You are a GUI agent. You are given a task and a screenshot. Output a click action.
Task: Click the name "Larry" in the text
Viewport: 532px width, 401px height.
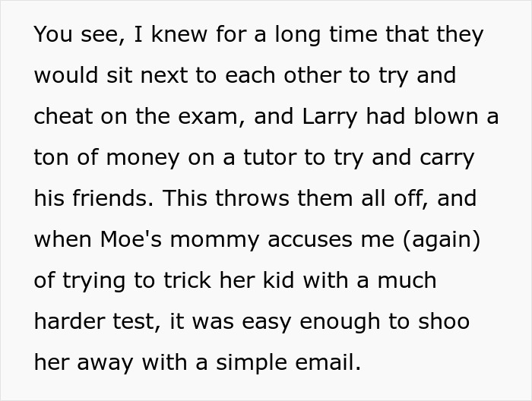pyautogui.click(x=329, y=117)
